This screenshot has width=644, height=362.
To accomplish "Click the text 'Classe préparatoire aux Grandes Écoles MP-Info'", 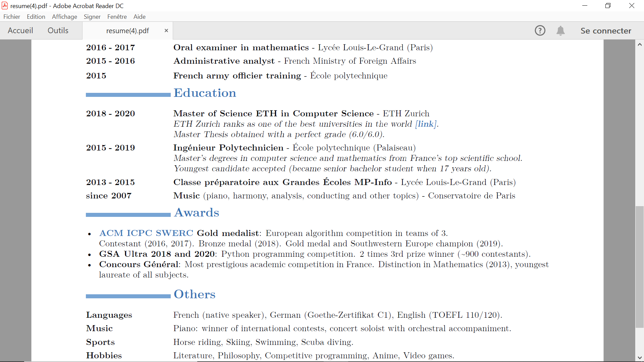I will click(x=282, y=182).
